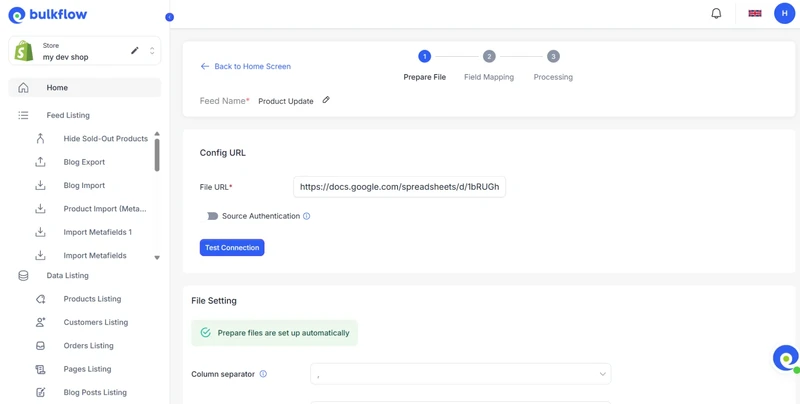Click the Product Import (Meta... download icon
The width and height of the screenshot is (800, 404).
[40, 209]
